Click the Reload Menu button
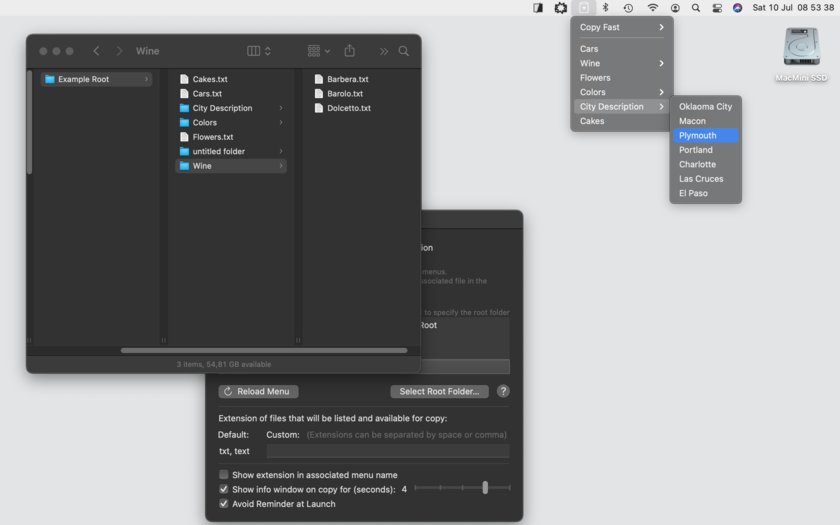 [258, 392]
